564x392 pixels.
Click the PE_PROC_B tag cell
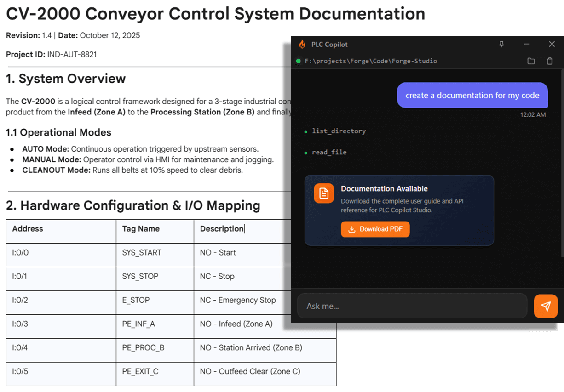tap(155, 350)
